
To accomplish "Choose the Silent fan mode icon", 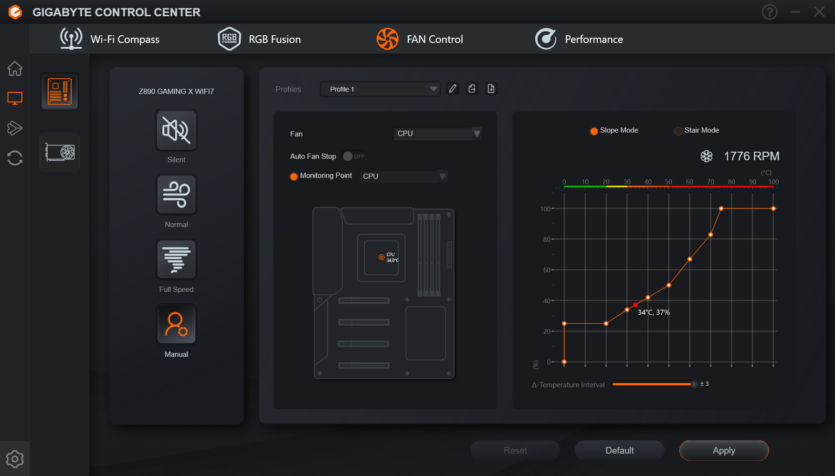I will [x=176, y=130].
